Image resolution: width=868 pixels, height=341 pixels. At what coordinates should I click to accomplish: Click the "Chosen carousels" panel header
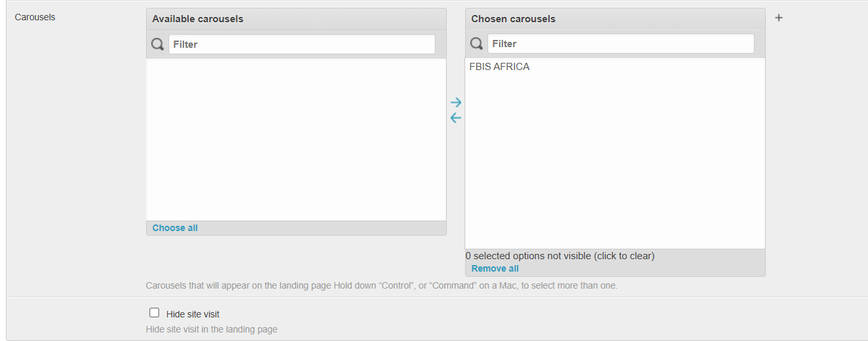click(513, 19)
